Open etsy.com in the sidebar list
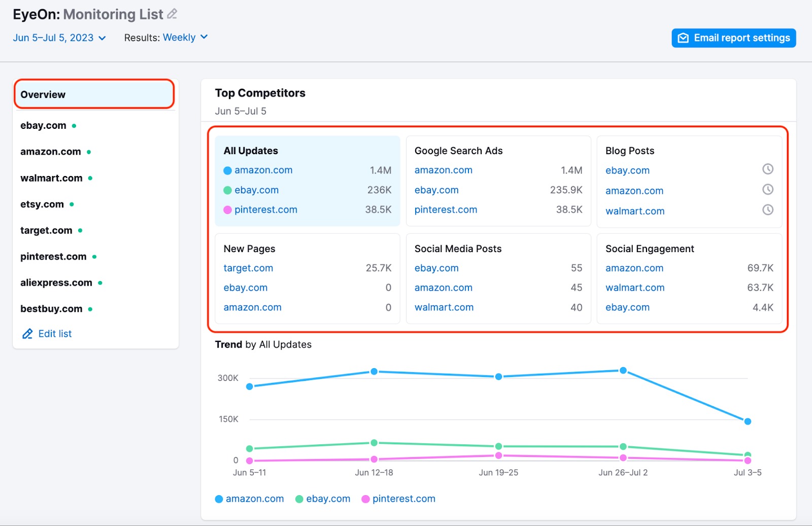This screenshot has width=812, height=526. [42, 204]
